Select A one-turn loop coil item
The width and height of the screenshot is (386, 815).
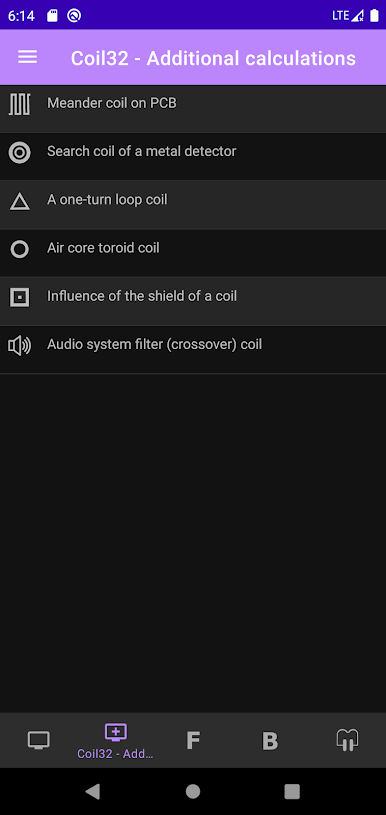coord(193,205)
